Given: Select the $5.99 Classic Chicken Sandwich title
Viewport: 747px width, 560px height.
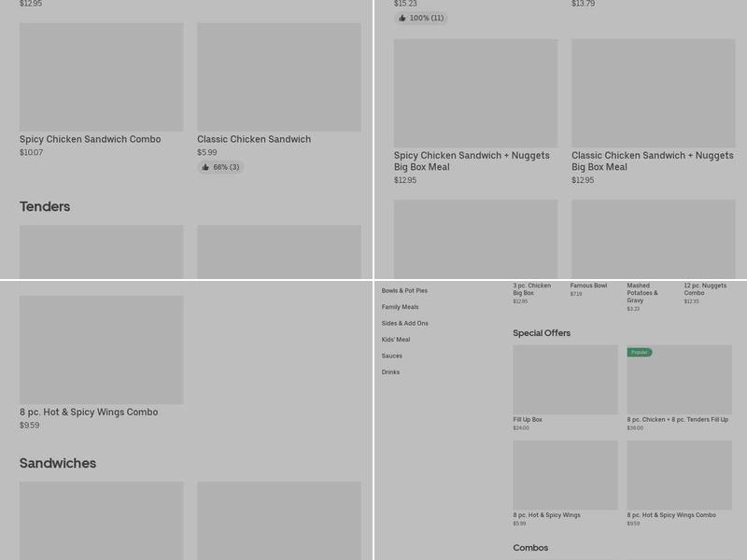Looking at the screenshot, I should point(254,140).
